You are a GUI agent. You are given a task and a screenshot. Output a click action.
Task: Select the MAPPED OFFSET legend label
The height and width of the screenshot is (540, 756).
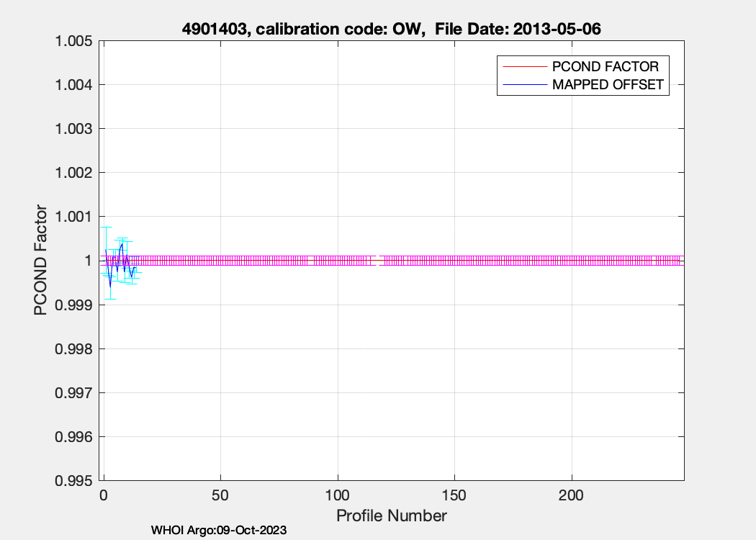[x=607, y=85]
